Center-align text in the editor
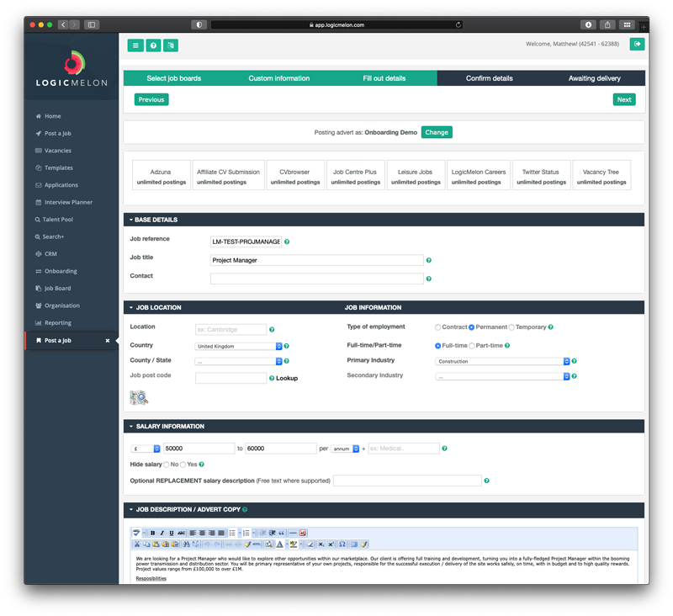Image resolution: width=673 pixels, height=616 pixels. (202, 533)
